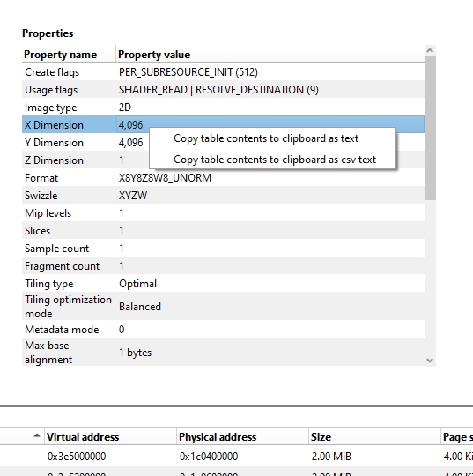Click the properties scrollbar up arrow
This screenshot has height=476, width=473.
point(430,51)
